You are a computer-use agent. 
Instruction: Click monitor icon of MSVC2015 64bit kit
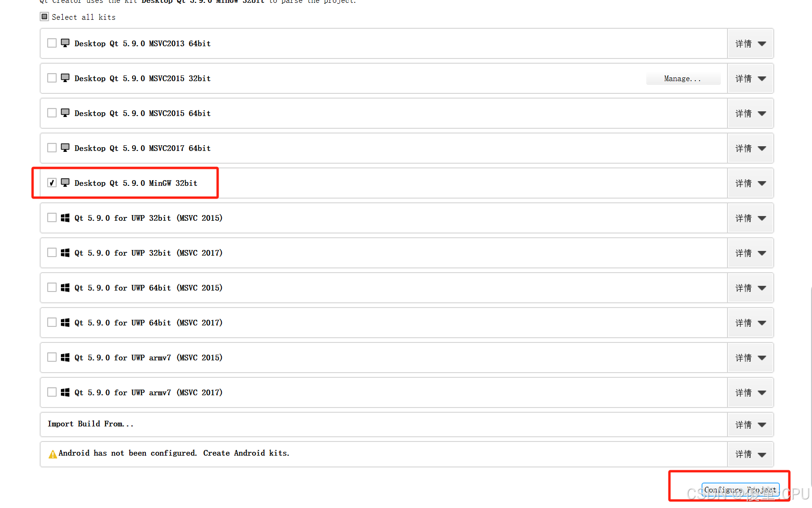[65, 113]
